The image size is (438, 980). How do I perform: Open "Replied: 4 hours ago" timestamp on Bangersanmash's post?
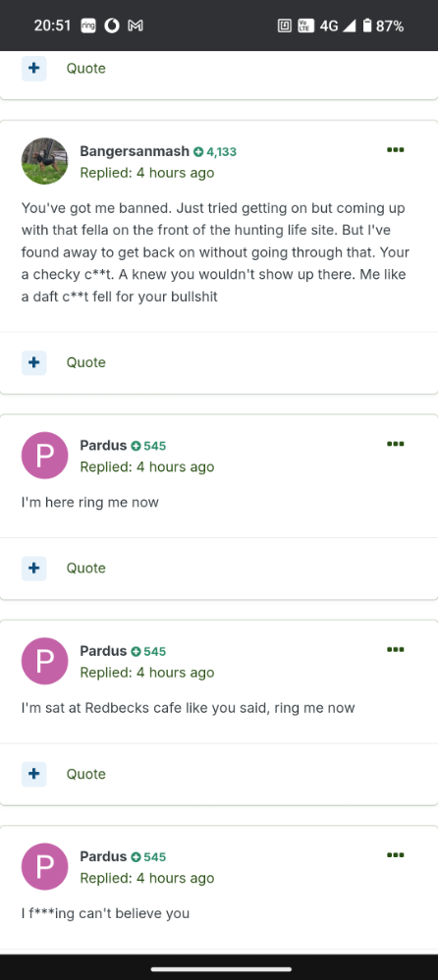point(147,173)
